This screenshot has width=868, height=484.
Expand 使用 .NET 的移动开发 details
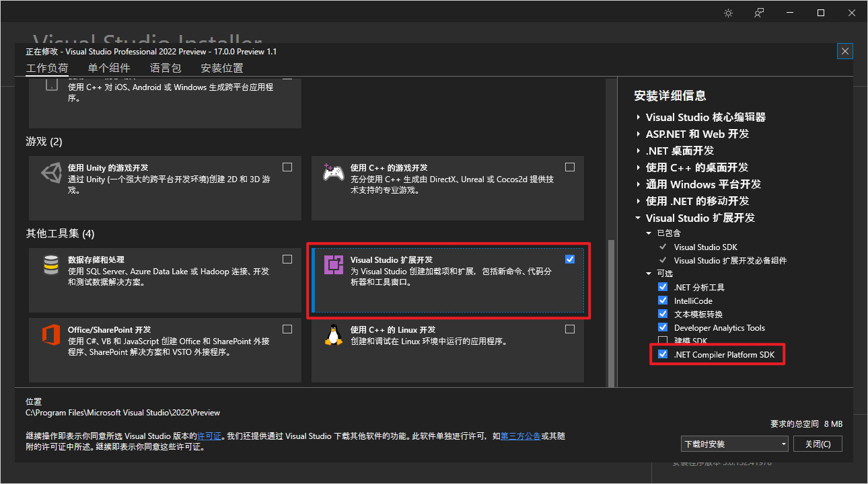(x=639, y=201)
